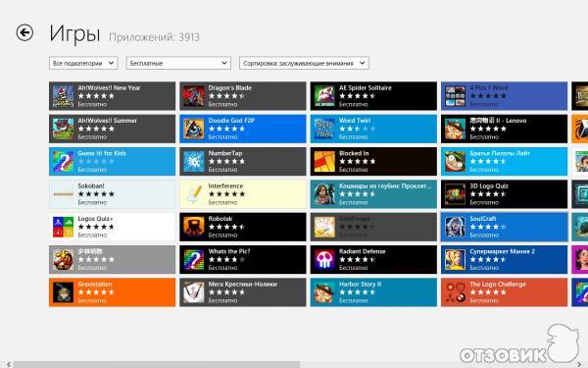This screenshot has width=588, height=368.
Task: Open the 4 Pics 1 Word icon
Action: coord(456,96)
